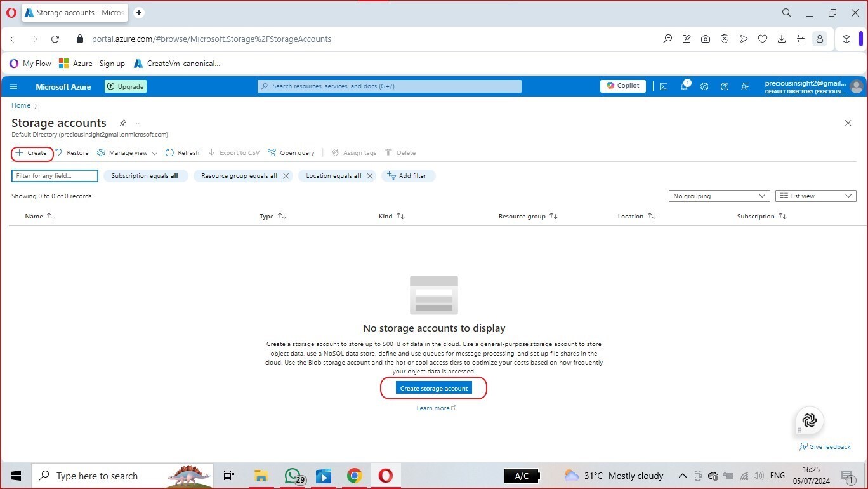This screenshot has width=868, height=489.
Task: Open the Subscription equals all filter
Action: 145,176
